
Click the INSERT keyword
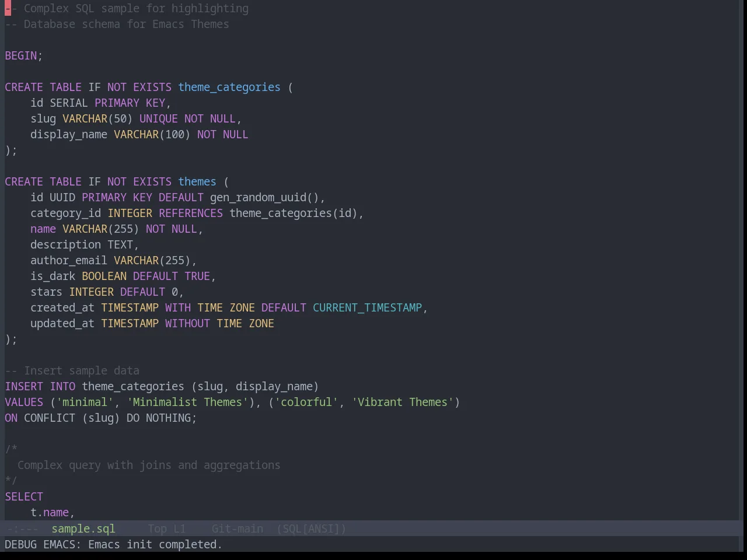click(24, 386)
